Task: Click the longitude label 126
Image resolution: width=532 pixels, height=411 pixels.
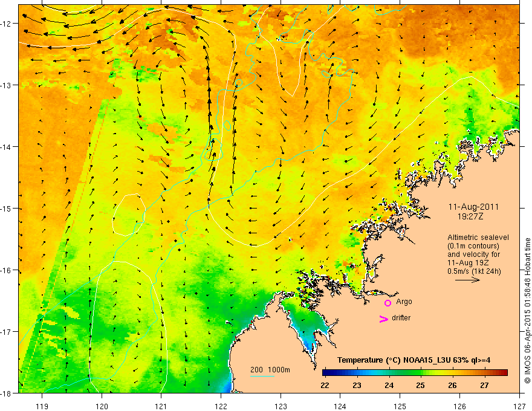Action: click(x=459, y=406)
